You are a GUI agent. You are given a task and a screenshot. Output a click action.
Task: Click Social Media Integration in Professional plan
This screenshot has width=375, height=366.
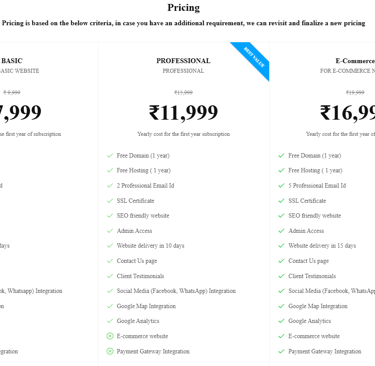click(x=176, y=291)
